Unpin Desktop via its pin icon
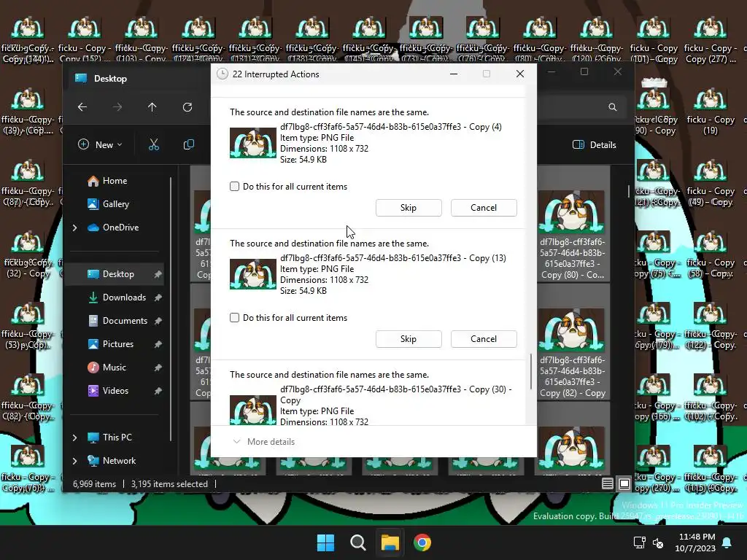The width and height of the screenshot is (747, 560). (x=158, y=274)
